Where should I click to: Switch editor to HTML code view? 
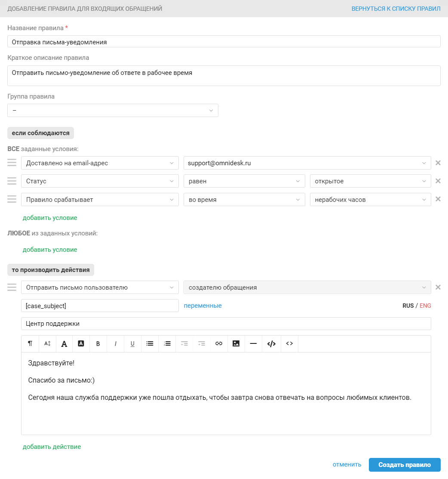click(x=271, y=344)
